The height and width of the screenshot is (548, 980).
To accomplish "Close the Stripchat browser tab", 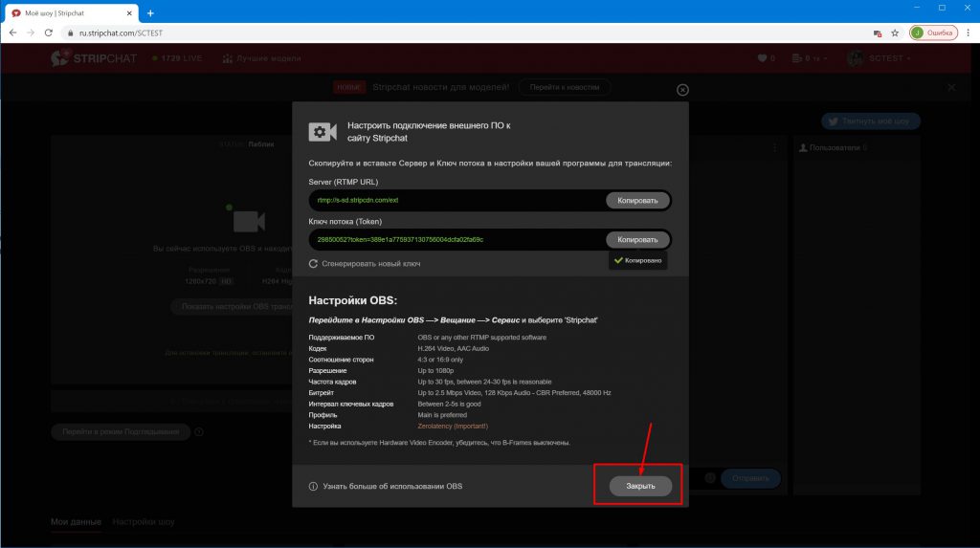I will click(129, 13).
